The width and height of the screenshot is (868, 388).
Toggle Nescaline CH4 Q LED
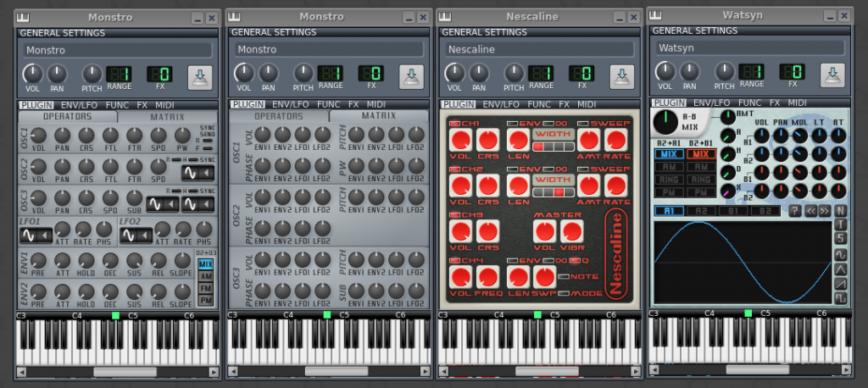[x=575, y=260]
